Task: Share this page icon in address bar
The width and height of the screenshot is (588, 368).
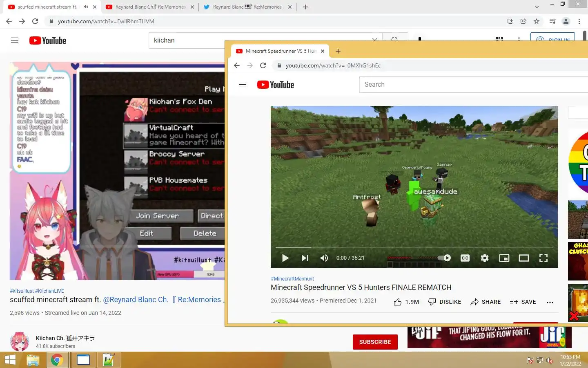Action: 523,21
